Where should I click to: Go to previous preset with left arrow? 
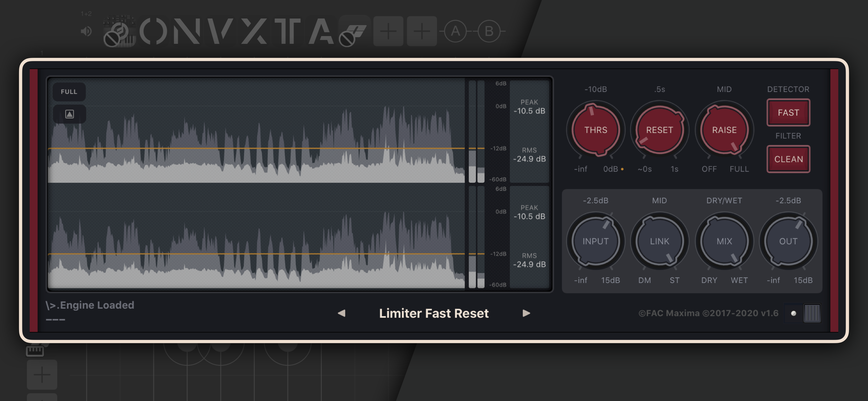pos(341,314)
